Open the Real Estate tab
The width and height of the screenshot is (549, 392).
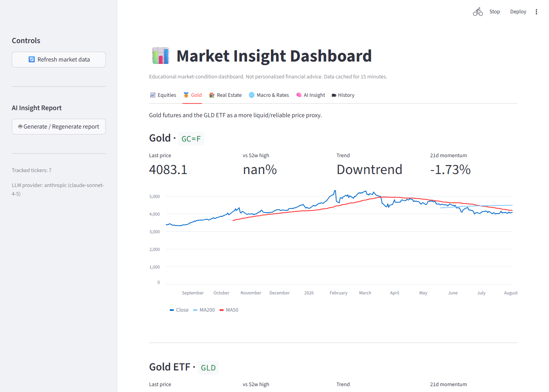tap(225, 95)
